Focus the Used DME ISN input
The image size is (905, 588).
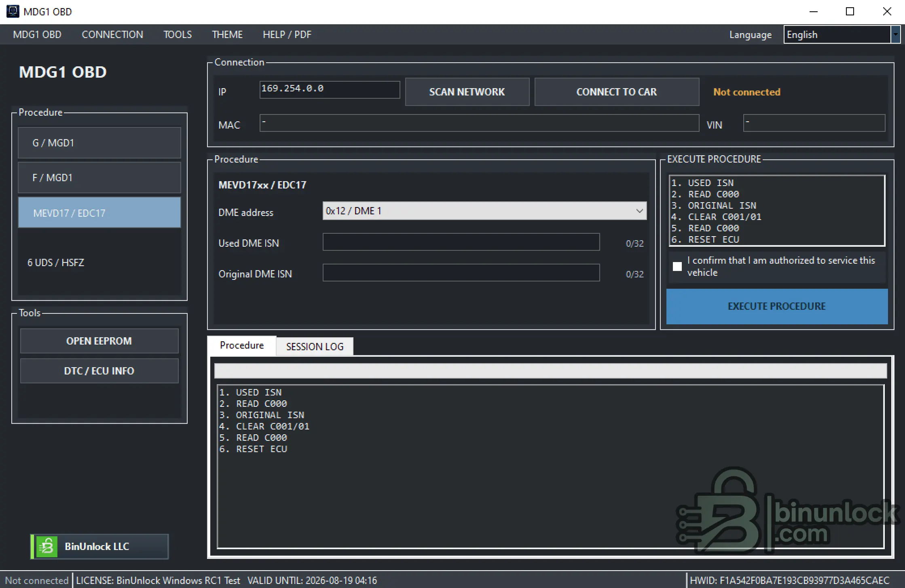[461, 242]
